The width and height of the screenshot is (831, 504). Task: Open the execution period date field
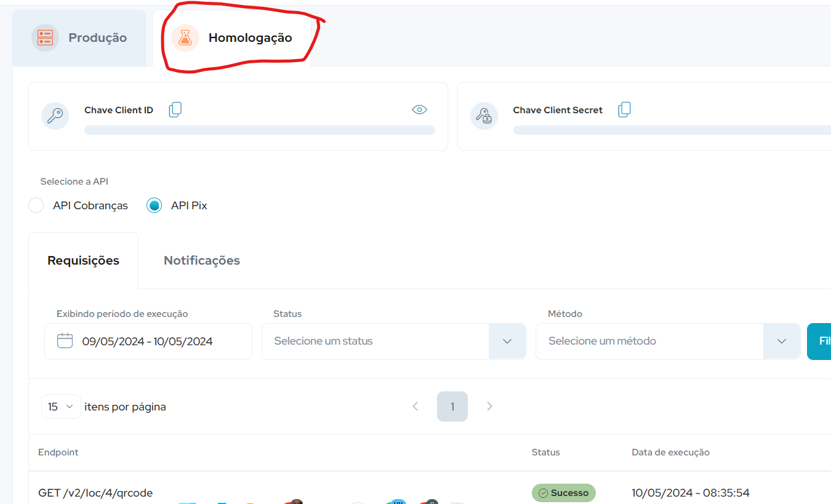(x=148, y=341)
